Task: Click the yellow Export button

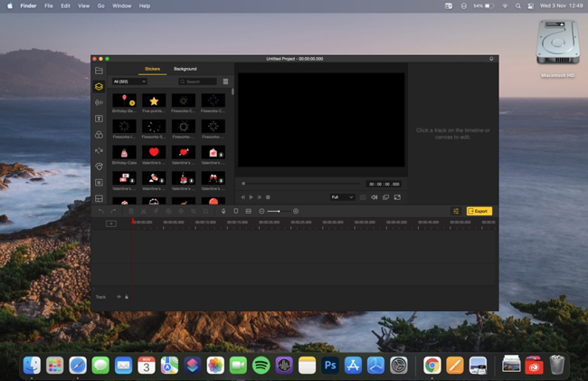Action: click(x=479, y=212)
